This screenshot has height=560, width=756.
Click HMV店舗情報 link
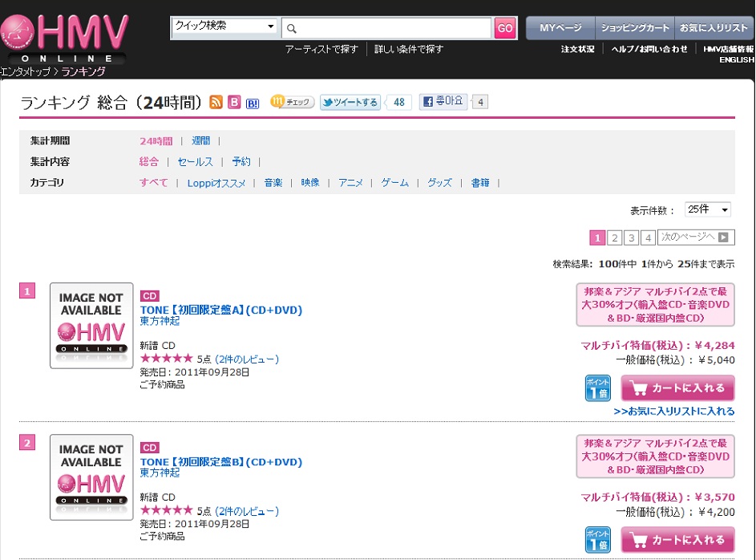click(728, 49)
